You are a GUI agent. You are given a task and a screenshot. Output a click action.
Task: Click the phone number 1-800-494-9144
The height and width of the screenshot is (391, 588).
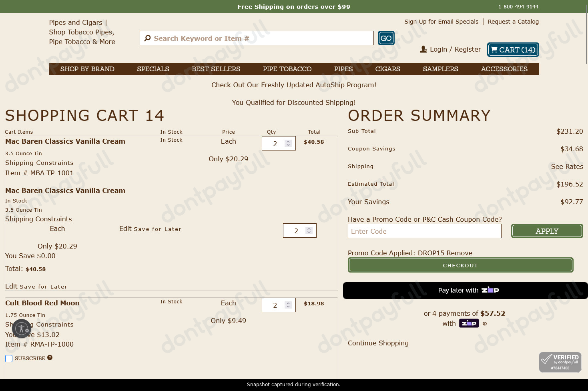click(x=518, y=6)
